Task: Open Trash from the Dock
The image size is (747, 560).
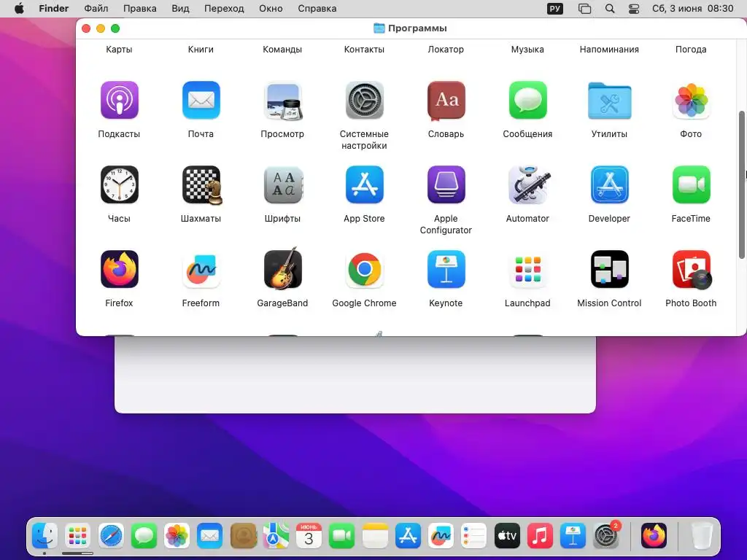Action: click(x=702, y=536)
